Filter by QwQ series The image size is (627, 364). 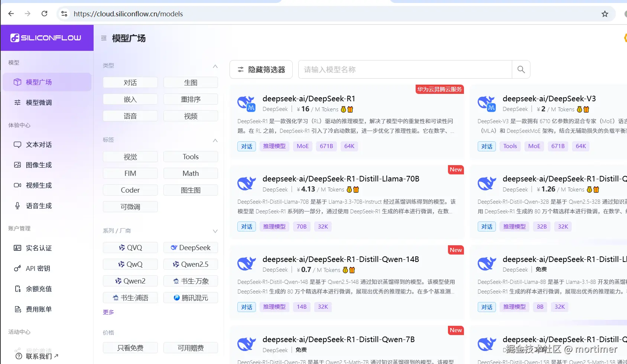[x=130, y=264]
